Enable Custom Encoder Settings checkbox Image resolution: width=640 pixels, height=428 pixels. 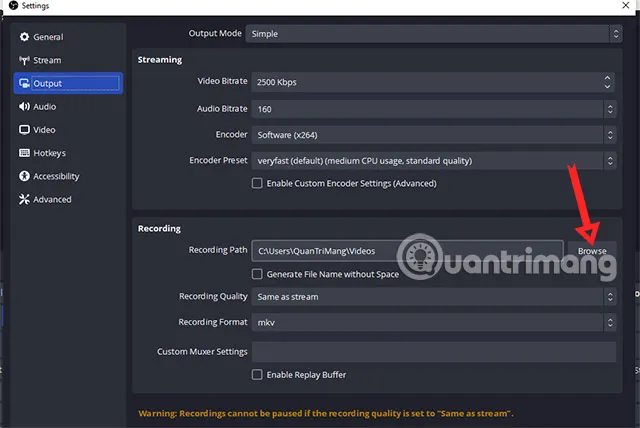click(x=257, y=183)
